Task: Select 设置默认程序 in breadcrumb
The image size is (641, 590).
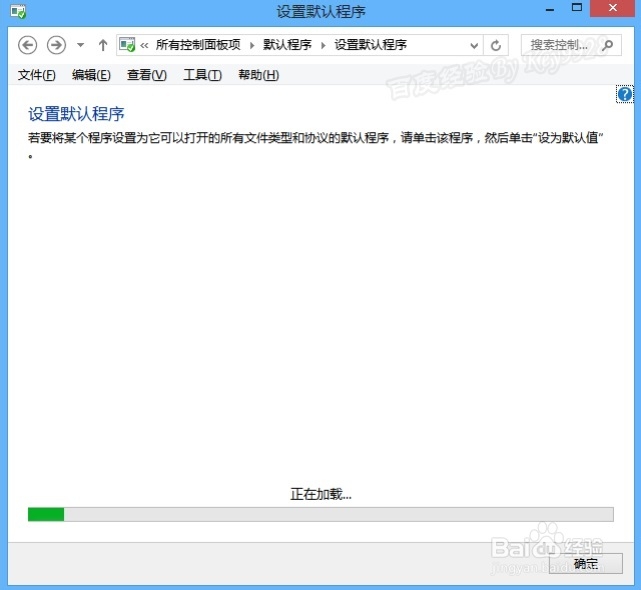Action: tap(370, 45)
